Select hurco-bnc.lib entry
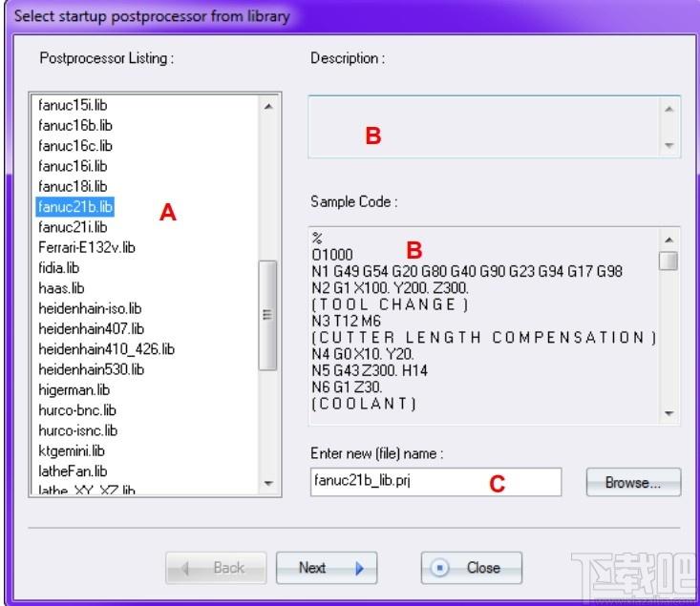Viewport: 700px width, 606px height. click(x=77, y=410)
